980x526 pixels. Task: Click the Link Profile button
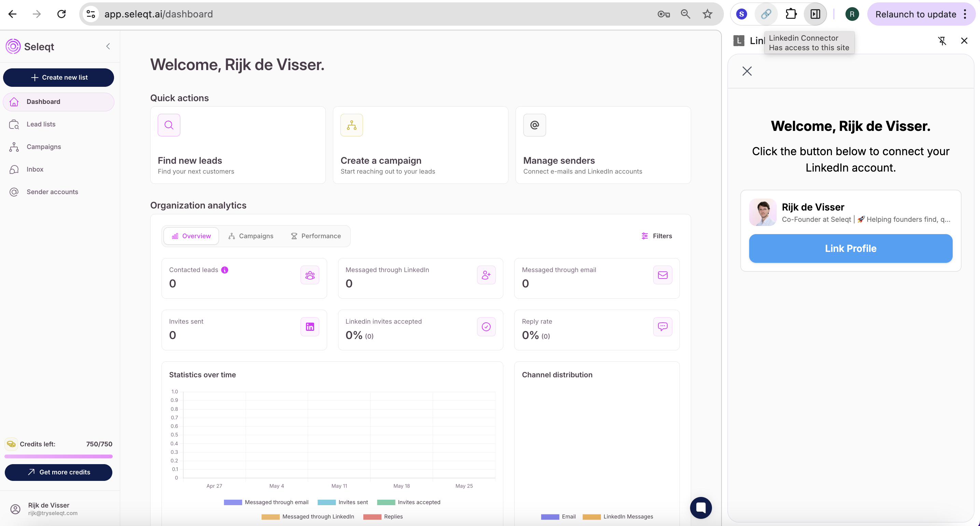tap(851, 248)
